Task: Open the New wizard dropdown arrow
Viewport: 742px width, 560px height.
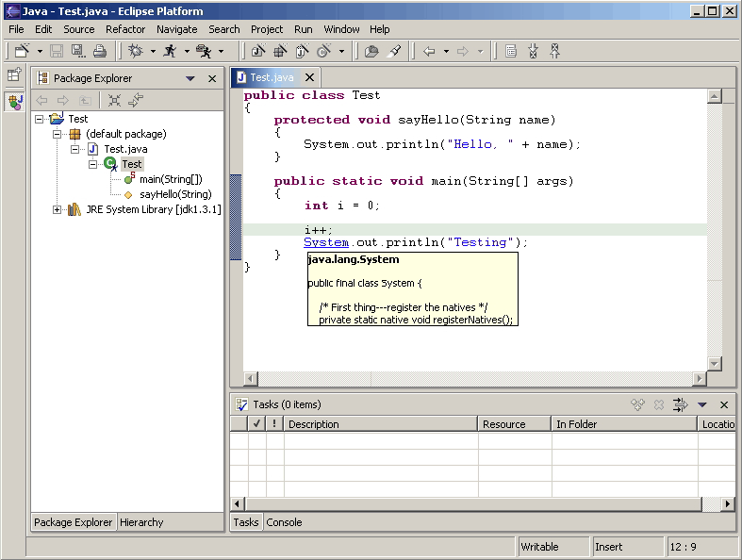Action: click(x=40, y=51)
